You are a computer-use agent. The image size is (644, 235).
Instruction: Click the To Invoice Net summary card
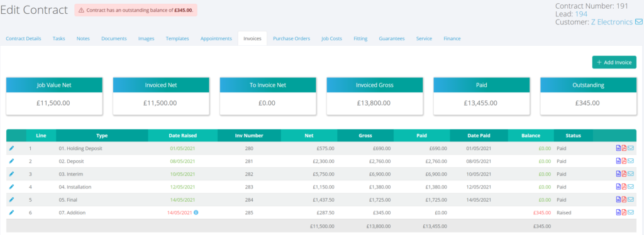pos(268,96)
